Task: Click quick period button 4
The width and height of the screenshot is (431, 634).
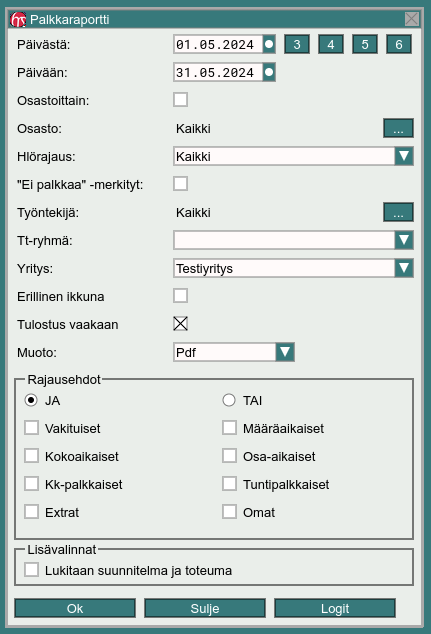Action: point(331,44)
